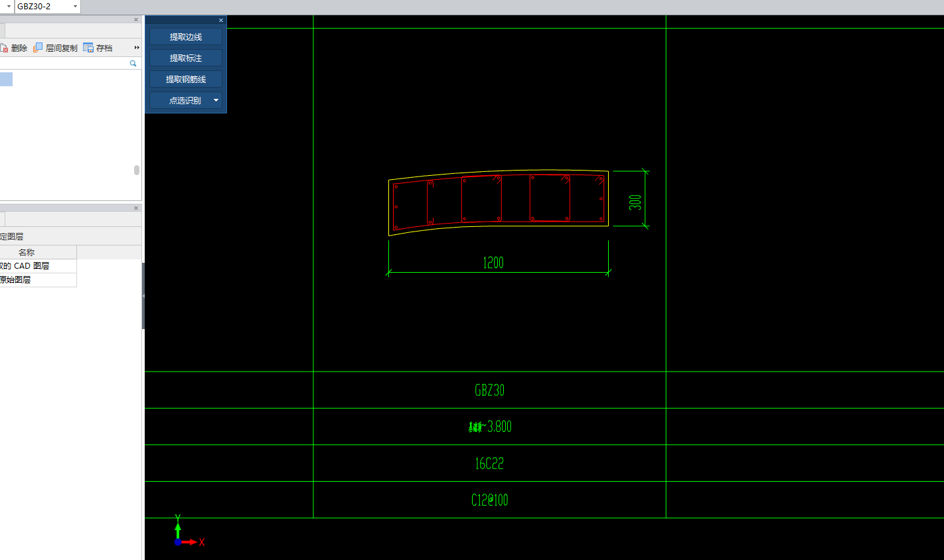Image resolution: width=944 pixels, height=560 pixels.
Task: Click the search magnifier icon
Action: (x=133, y=64)
